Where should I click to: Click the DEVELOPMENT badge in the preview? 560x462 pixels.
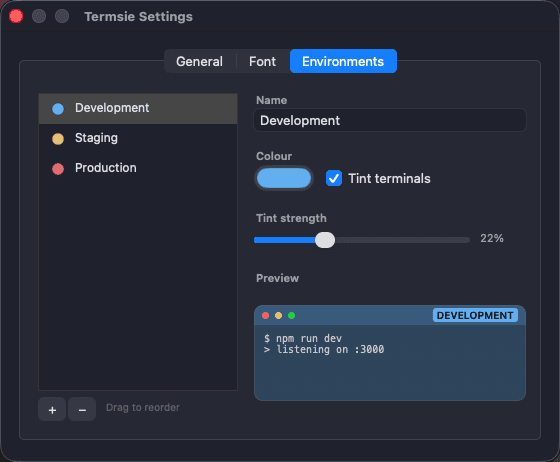(x=475, y=315)
